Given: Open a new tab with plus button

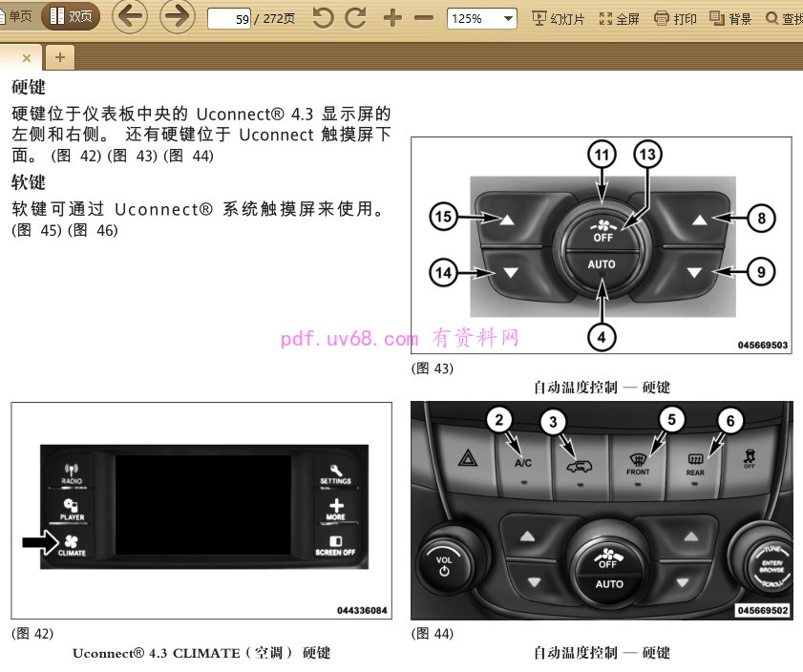Looking at the screenshot, I should [59, 57].
